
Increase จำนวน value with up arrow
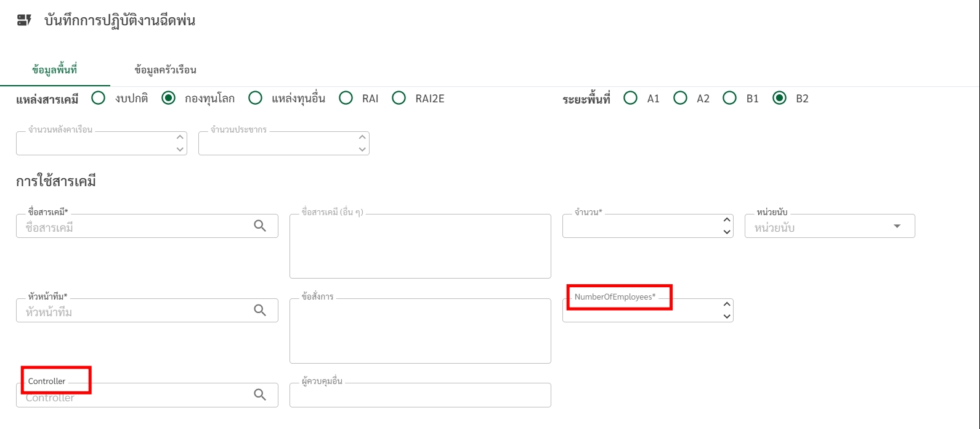[x=727, y=220]
